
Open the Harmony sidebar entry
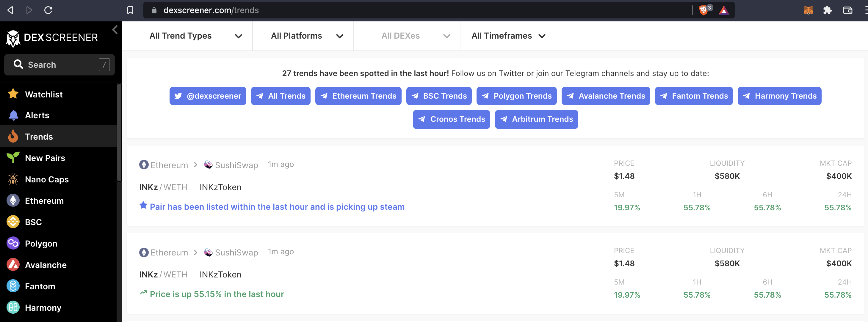[13, 307]
